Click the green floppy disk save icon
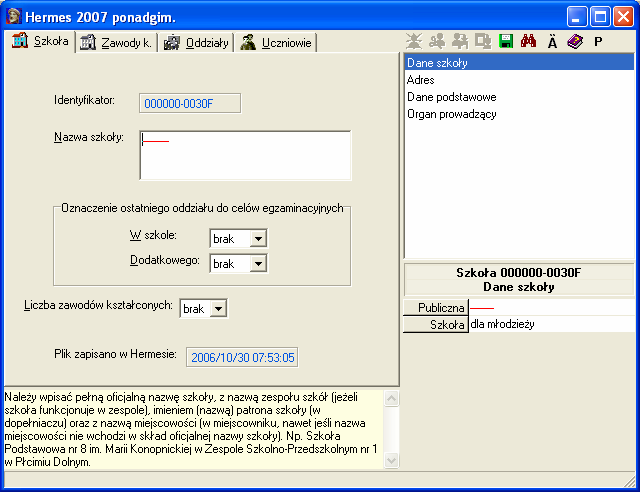 (506, 41)
